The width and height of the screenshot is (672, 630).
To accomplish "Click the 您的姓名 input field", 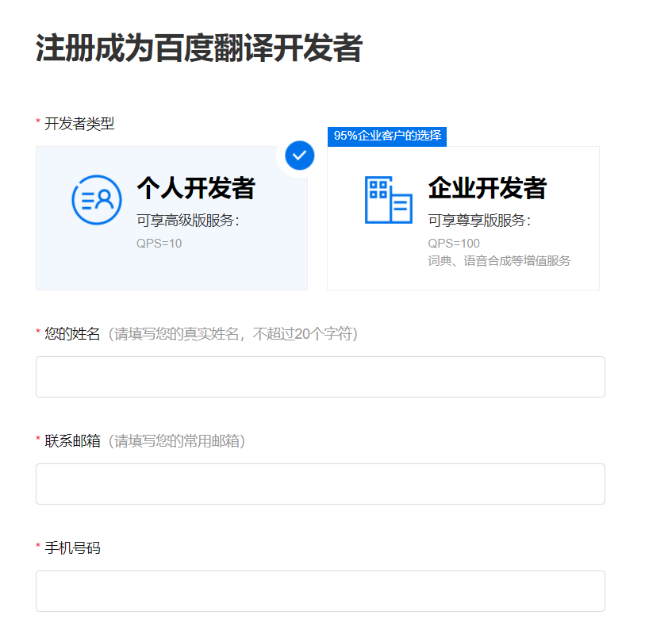I will point(320,376).
